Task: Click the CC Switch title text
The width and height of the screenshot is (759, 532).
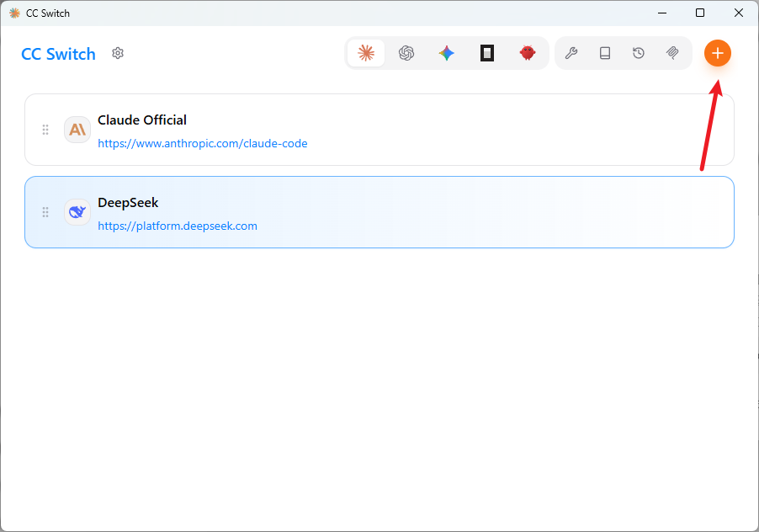Action: tap(59, 54)
